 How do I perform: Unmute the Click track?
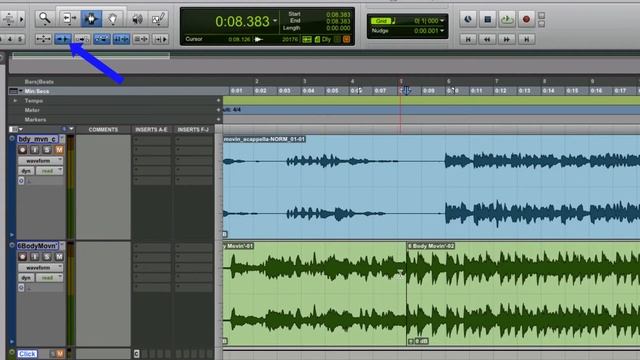pyautogui.click(x=60, y=354)
